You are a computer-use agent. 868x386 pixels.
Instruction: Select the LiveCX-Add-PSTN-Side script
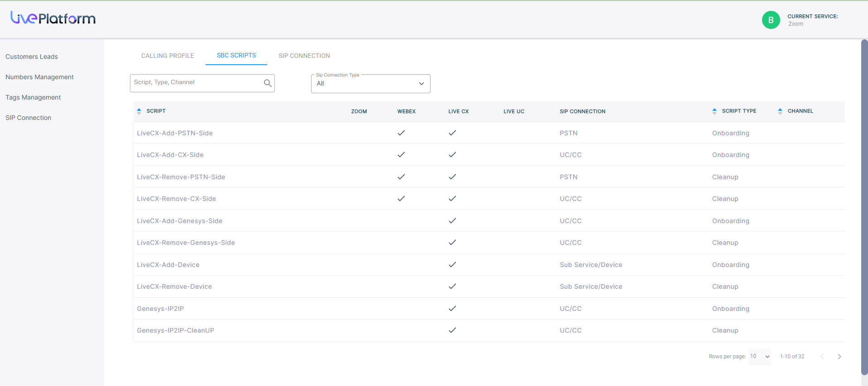point(175,133)
